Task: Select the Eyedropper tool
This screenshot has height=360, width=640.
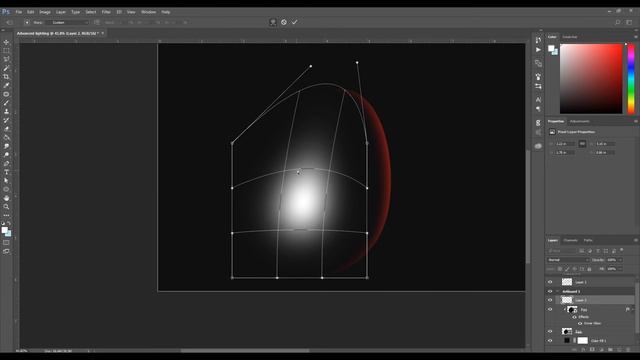Action: [x=6, y=85]
